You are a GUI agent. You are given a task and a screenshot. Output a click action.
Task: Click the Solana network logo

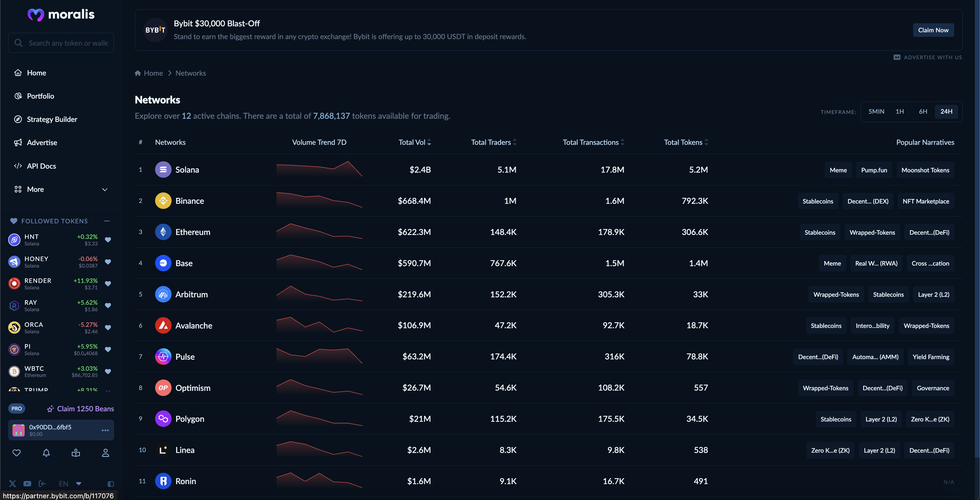click(x=163, y=170)
